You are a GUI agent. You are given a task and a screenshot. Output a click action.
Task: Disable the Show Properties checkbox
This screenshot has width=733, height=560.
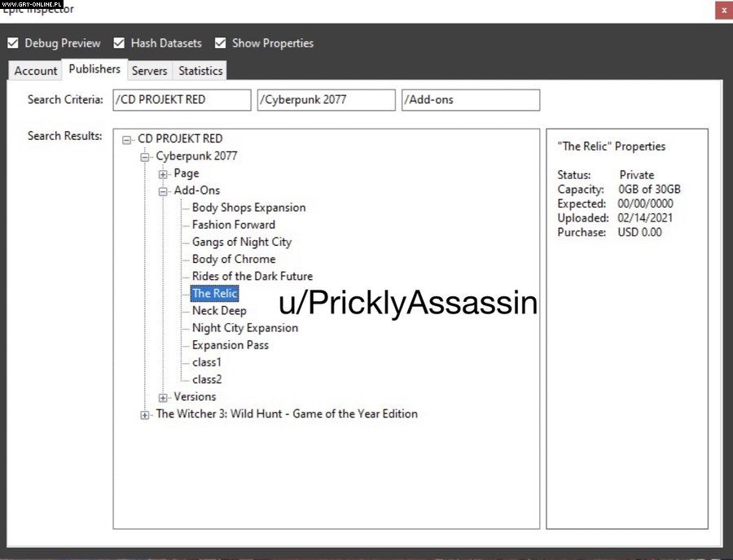tap(221, 43)
